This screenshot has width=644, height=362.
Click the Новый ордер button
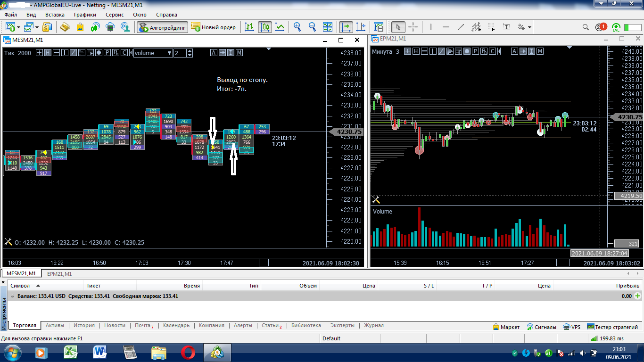[214, 27]
